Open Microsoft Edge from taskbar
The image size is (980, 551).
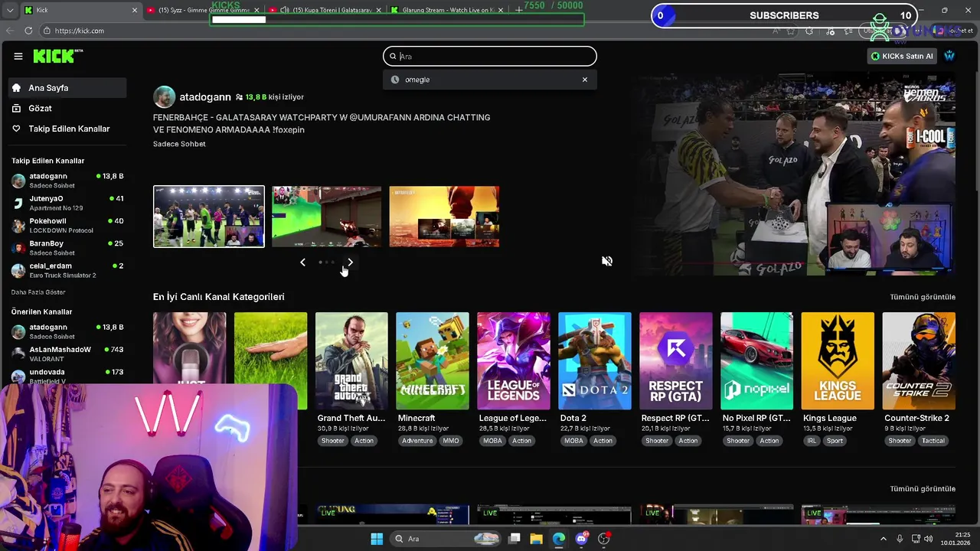[559, 539]
